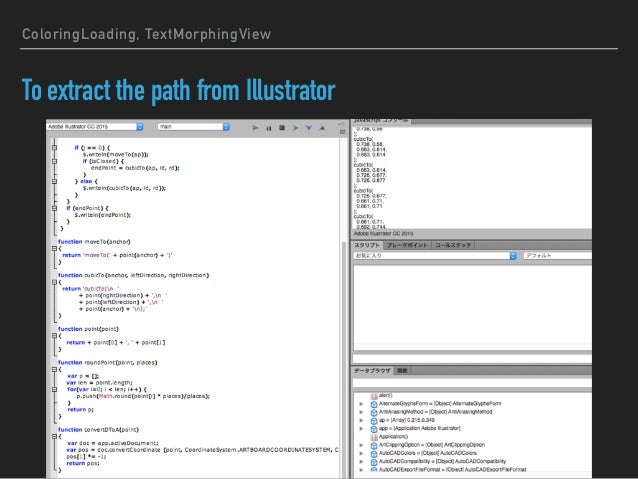Click 'function roundPoint(point, places)' line
The width and height of the screenshot is (638, 479).
107,363
